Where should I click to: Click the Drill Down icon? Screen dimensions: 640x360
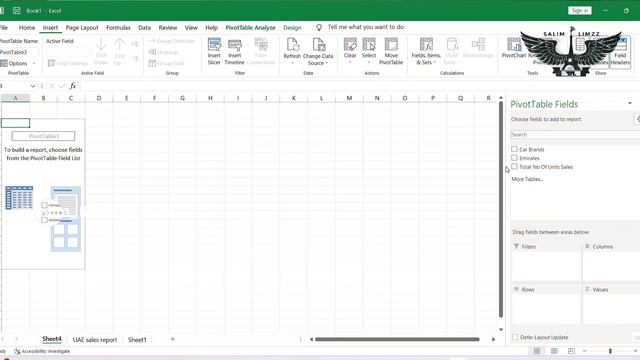point(101,44)
